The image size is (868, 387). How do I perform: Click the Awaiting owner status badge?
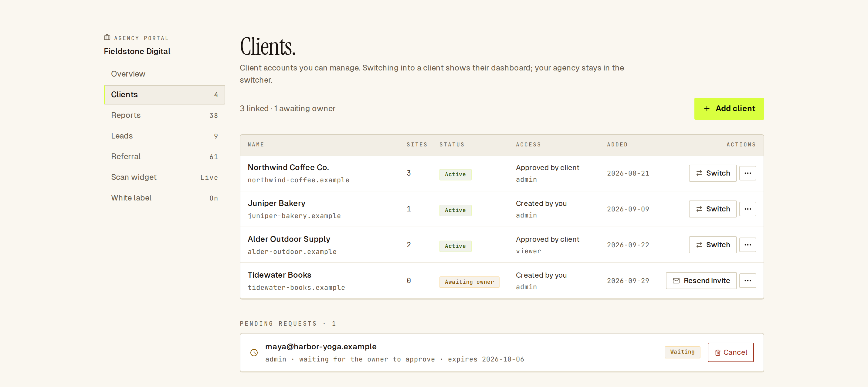(469, 282)
